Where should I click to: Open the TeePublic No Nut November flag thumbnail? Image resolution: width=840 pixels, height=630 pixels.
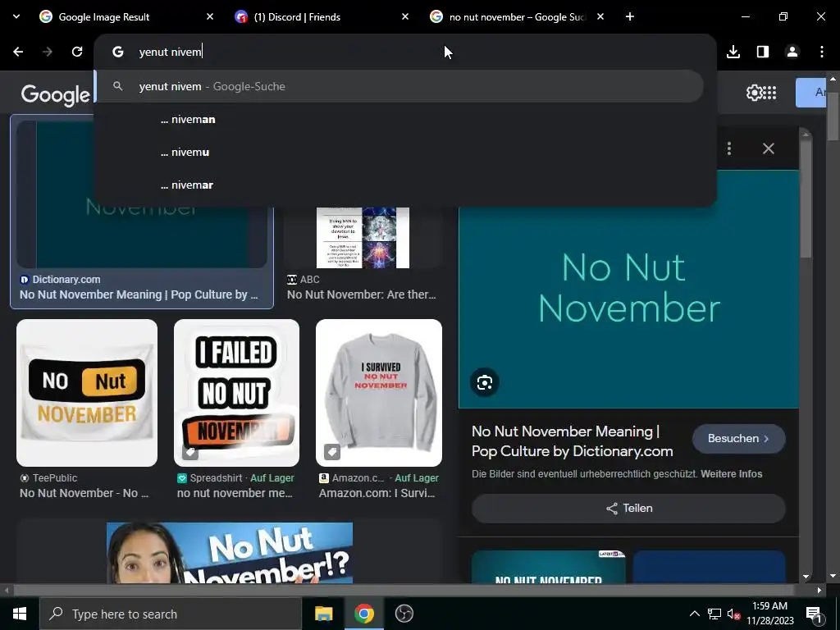tap(87, 393)
